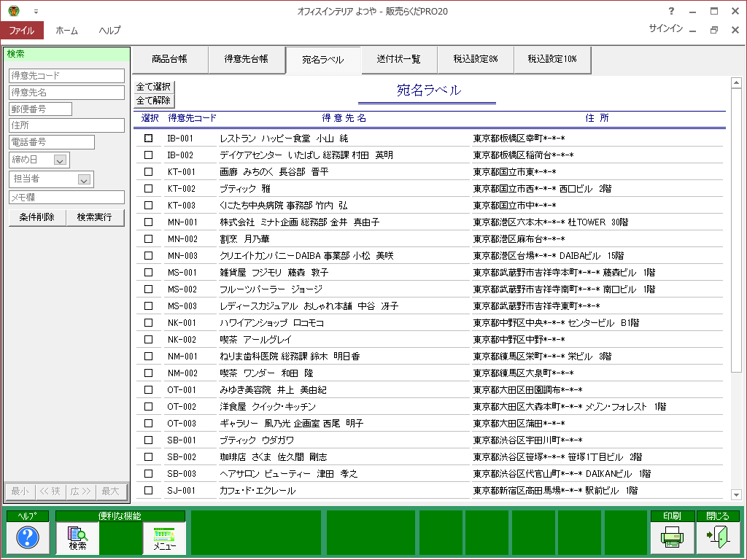
Task: Click the 閉じる exit door icon
Action: tap(718, 537)
